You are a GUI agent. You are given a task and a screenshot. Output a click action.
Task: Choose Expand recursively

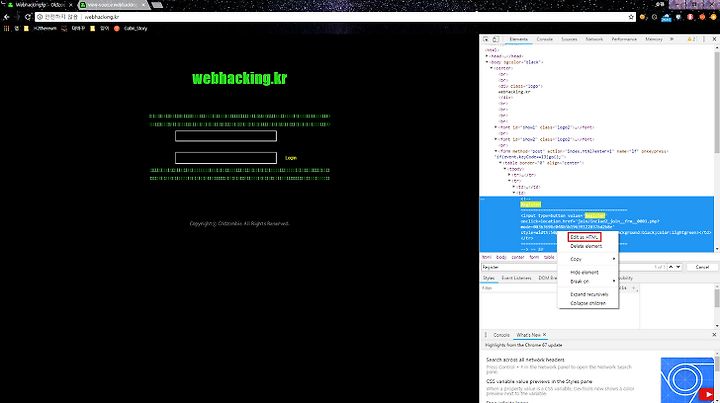[x=588, y=294]
